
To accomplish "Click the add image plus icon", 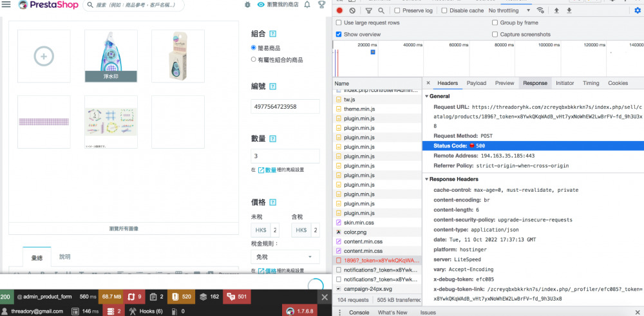I will (x=44, y=56).
